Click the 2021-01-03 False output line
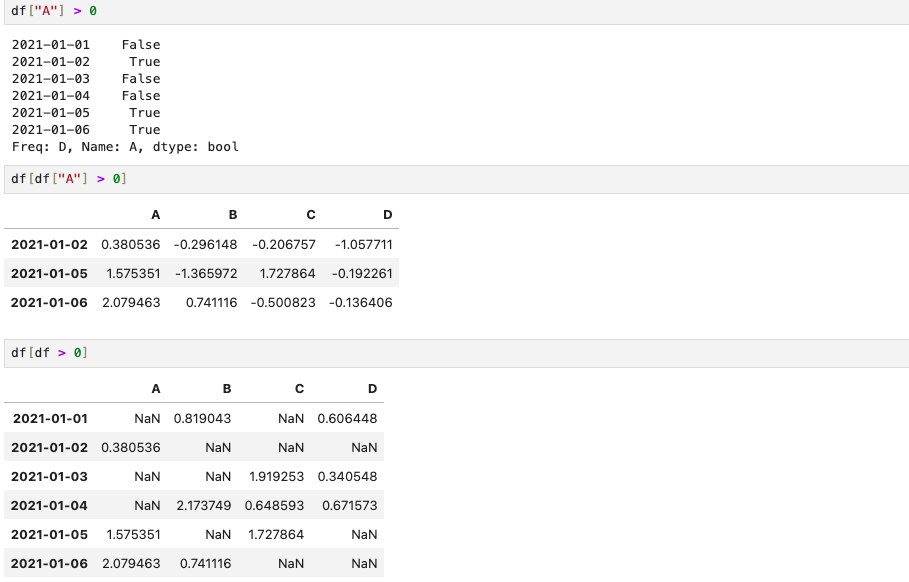This screenshot has width=909, height=582. pos(86,79)
